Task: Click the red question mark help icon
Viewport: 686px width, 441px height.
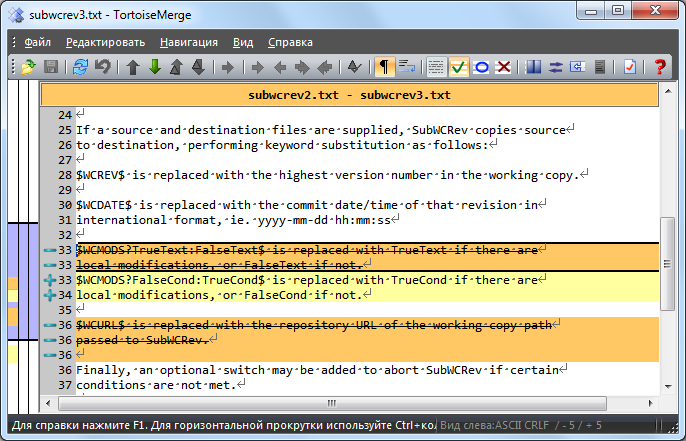Action: tap(659, 67)
